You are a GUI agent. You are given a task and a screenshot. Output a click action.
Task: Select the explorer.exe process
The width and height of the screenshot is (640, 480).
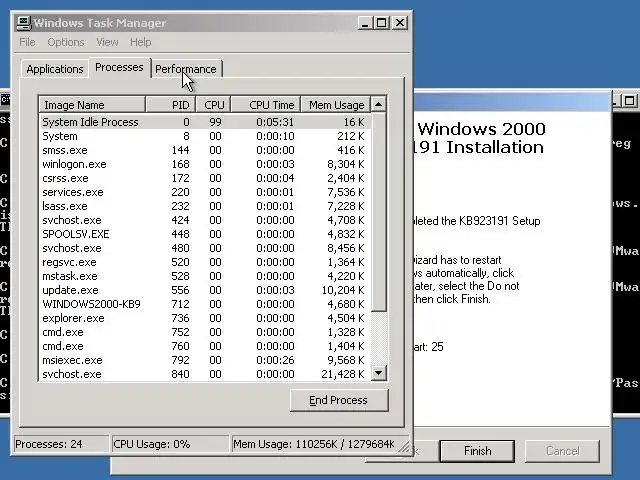[205, 318]
